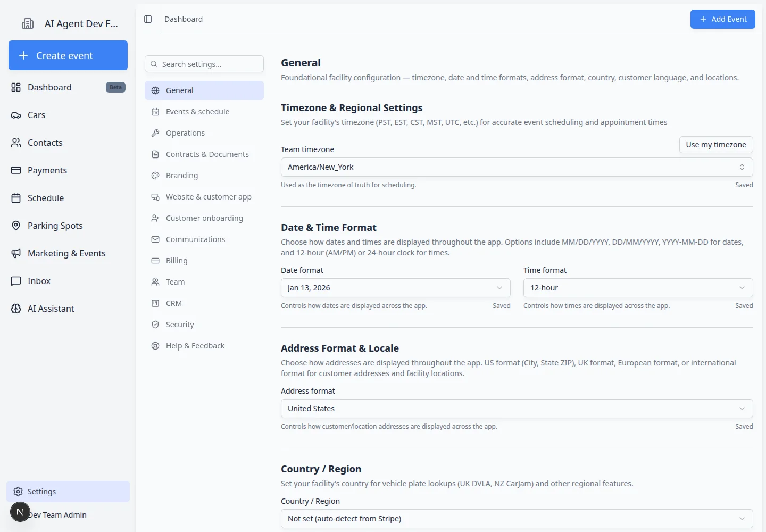This screenshot has width=766, height=532.
Task: Click Use my timezone button
Action: (x=716, y=145)
